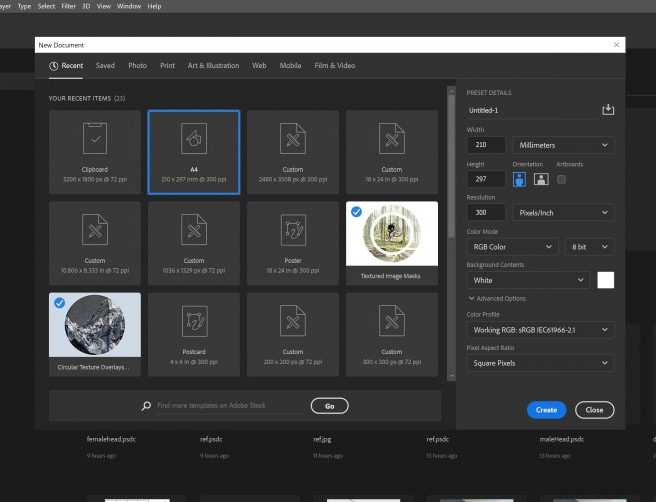Click the Height input field showing 297

(486, 179)
